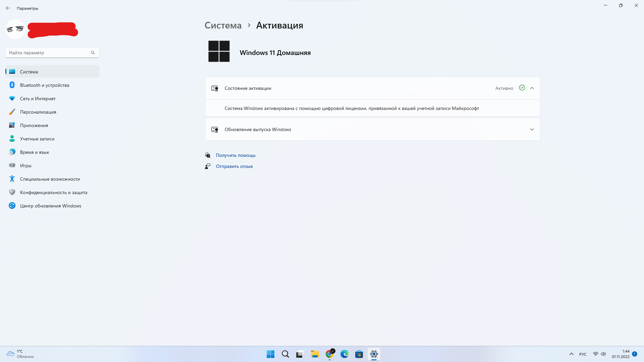
Task: Click the paintbrush Персонализация icon
Action: point(12,112)
